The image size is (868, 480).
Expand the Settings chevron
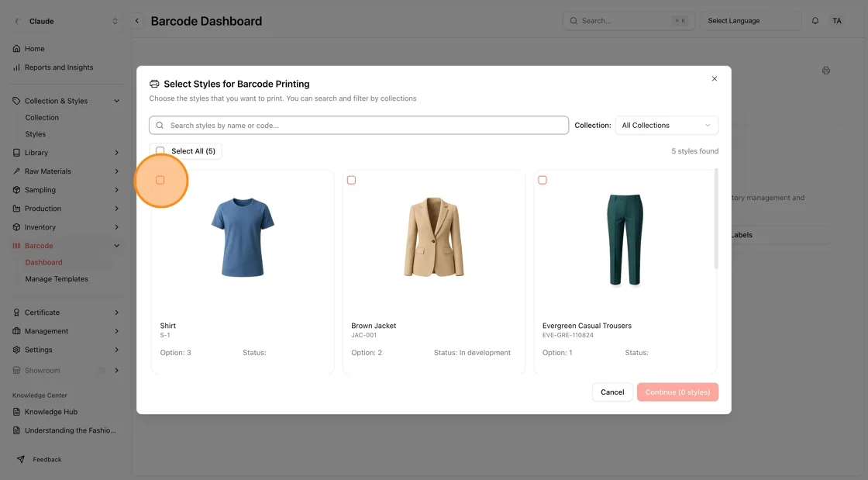coord(117,350)
